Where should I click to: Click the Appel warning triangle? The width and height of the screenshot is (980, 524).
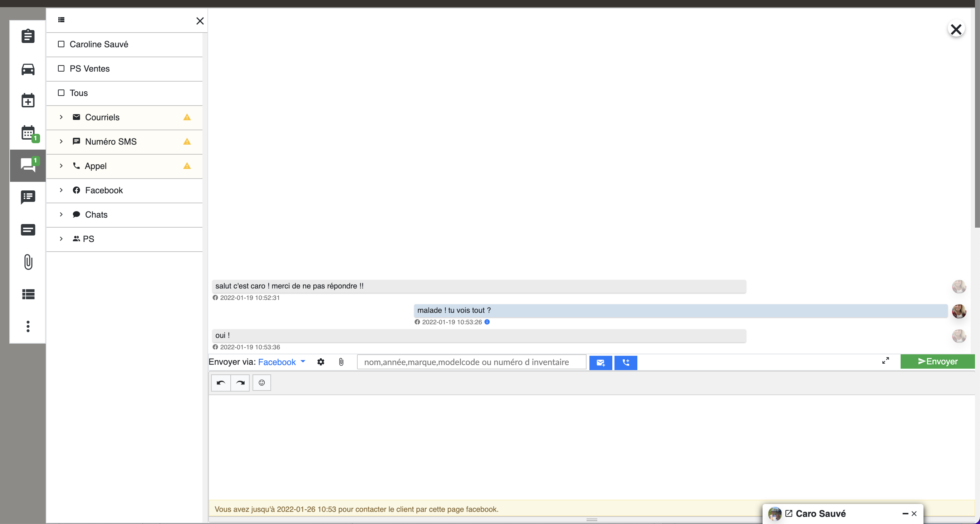187,166
